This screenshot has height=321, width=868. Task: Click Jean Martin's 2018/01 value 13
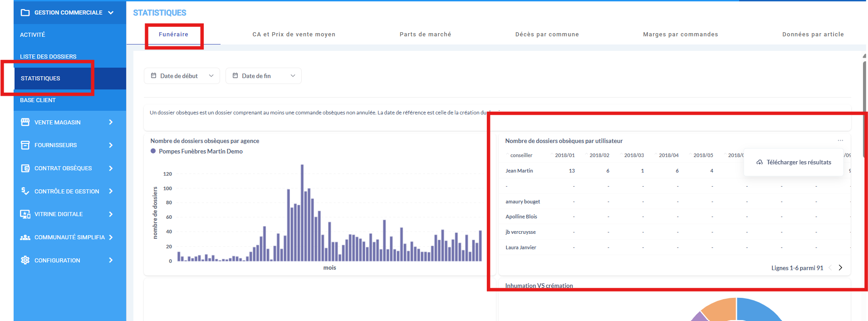(572, 171)
